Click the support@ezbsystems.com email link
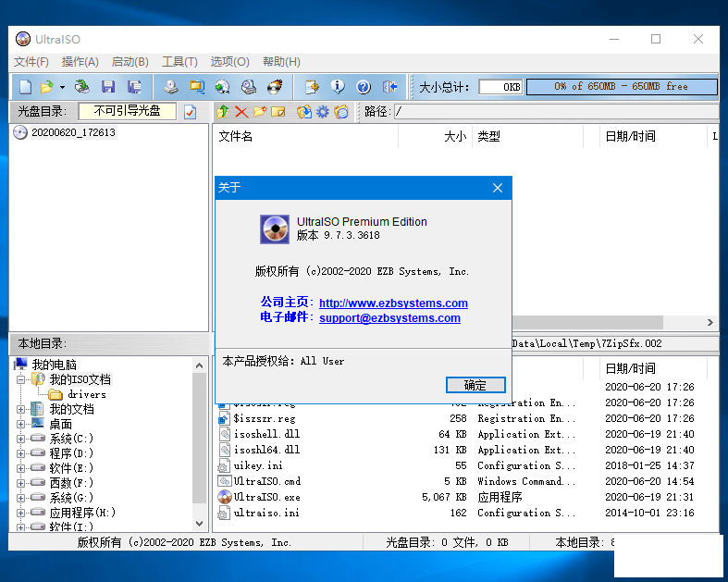This screenshot has height=582, width=728. [x=389, y=317]
